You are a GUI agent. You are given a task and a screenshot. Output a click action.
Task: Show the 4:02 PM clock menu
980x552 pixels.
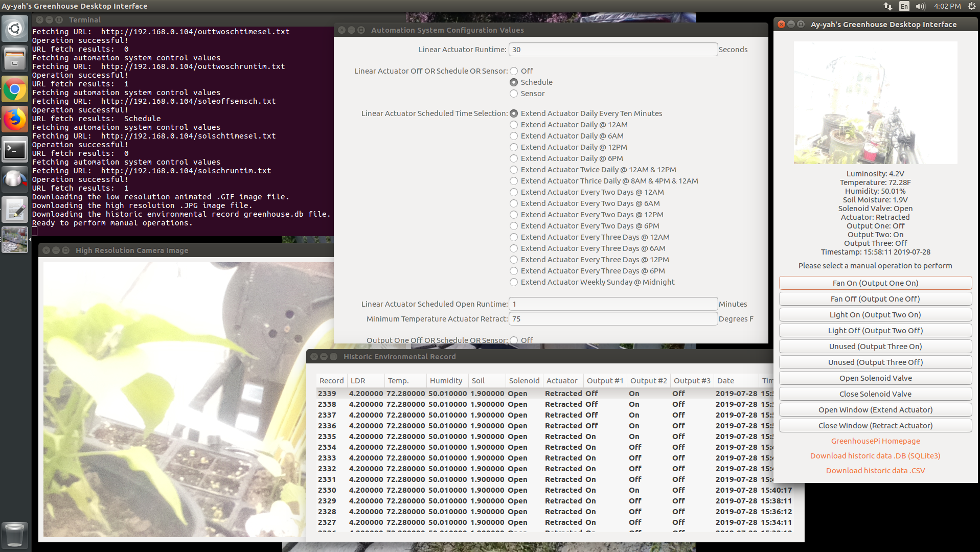pyautogui.click(x=947, y=6)
